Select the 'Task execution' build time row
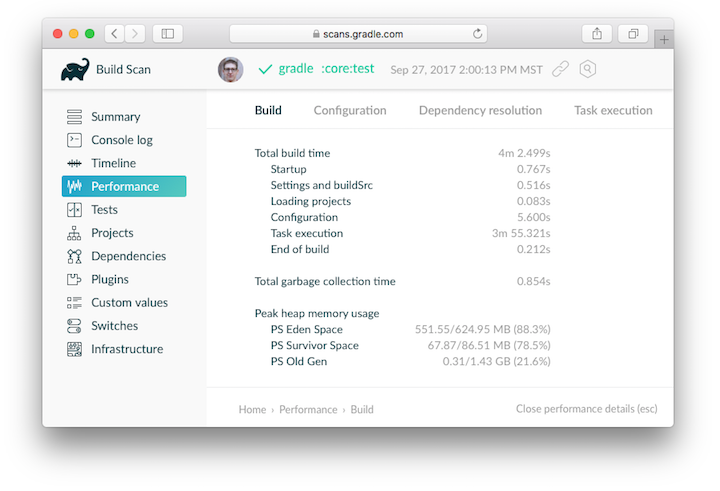 [410, 233]
